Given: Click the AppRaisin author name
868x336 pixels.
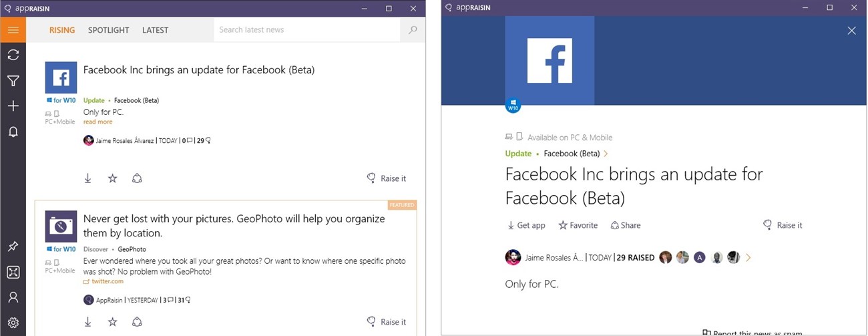Looking at the screenshot, I should pyautogui.click(x=111, y=300).
